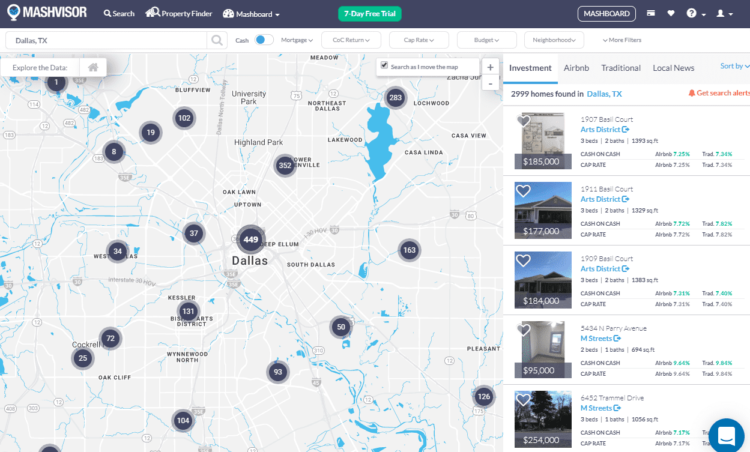Favorite the 1907 Basil Court listing

523,121
